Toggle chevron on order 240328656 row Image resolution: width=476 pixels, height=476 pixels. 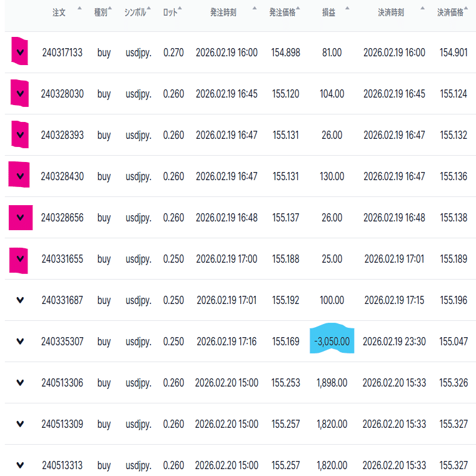tap(20, 218)
